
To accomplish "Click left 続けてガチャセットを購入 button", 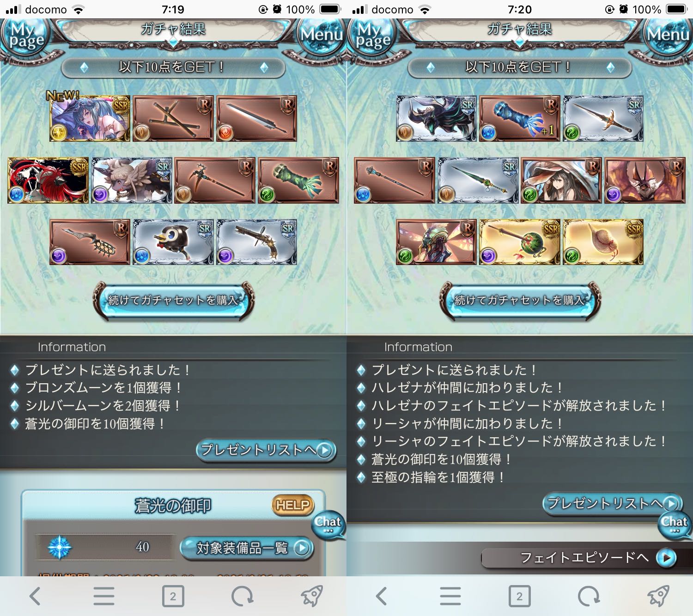I will (173, 300).
